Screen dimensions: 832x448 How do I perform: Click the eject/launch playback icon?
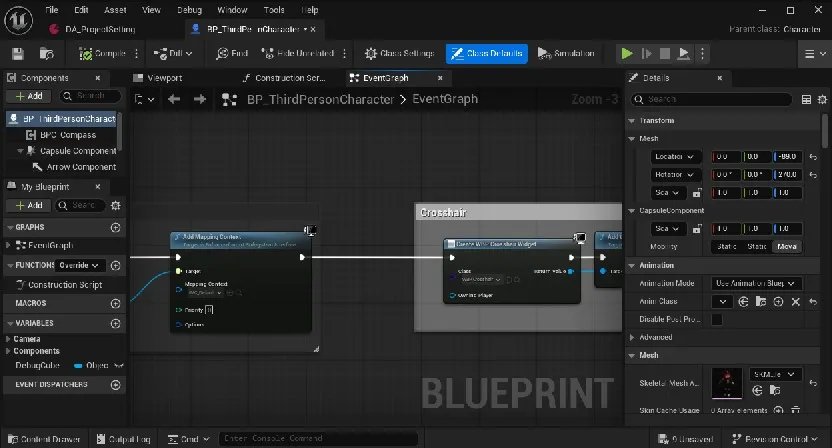coord(684,54)
